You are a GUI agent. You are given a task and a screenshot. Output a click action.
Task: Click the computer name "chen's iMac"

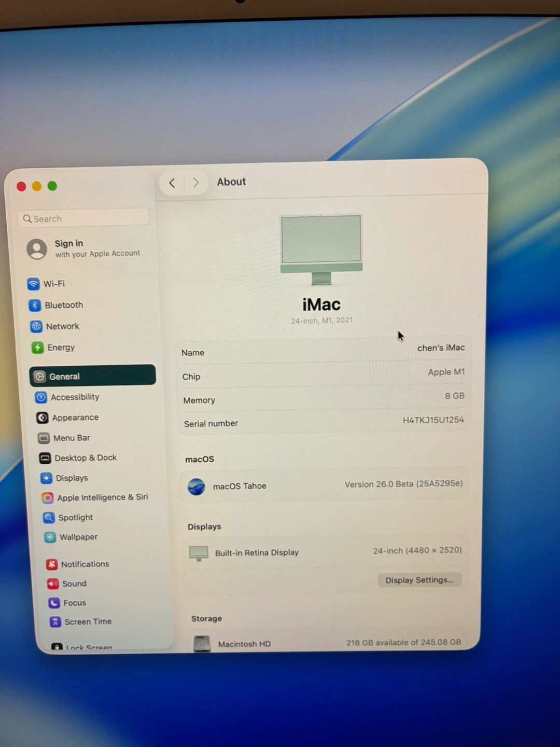(441, 348)
